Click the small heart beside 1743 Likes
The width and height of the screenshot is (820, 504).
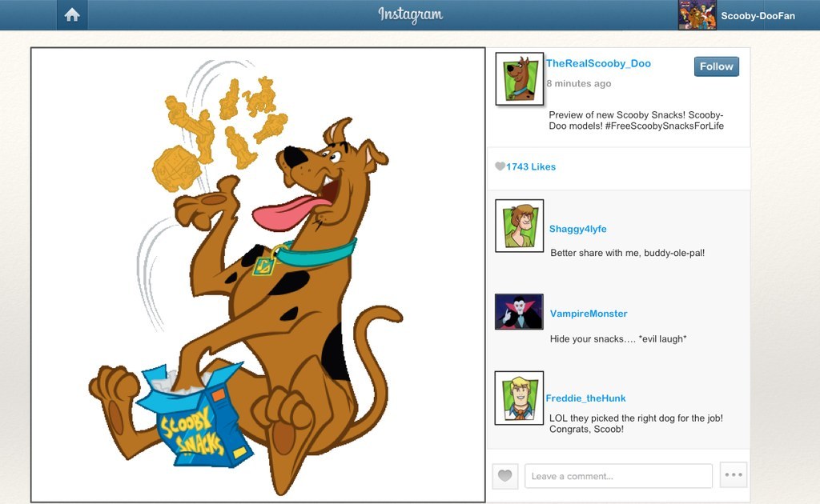tap(500, 166)
